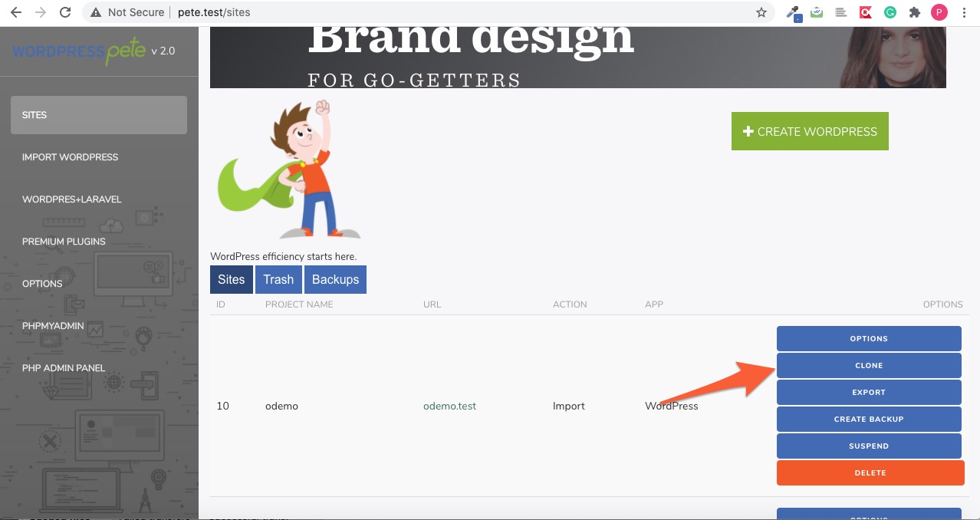Click the PROJECT NAME column header
The width and height of the screenshot is (980, 520).
(299, 304)
